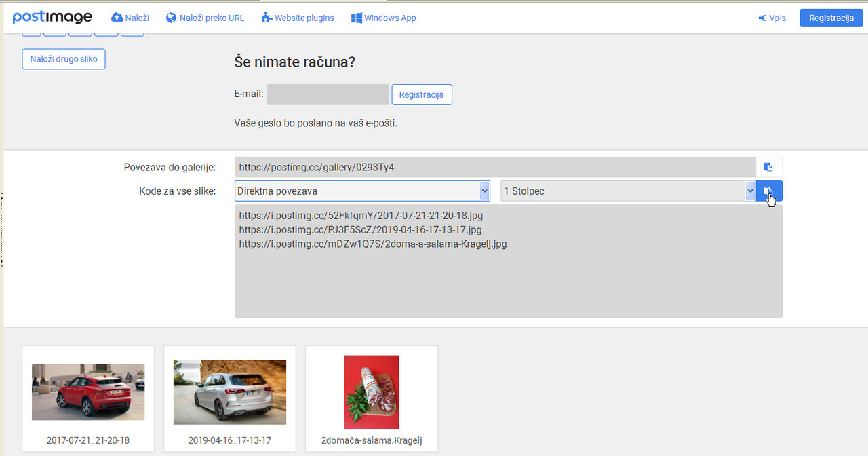Open the Registracija button in header
Screen dimensions: 868x456
(831, 18)
